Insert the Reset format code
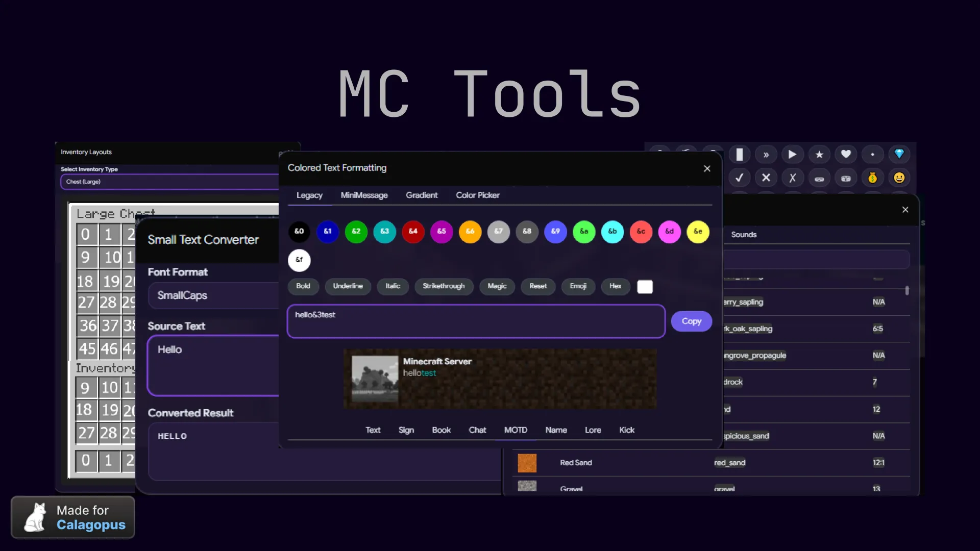 538,286
